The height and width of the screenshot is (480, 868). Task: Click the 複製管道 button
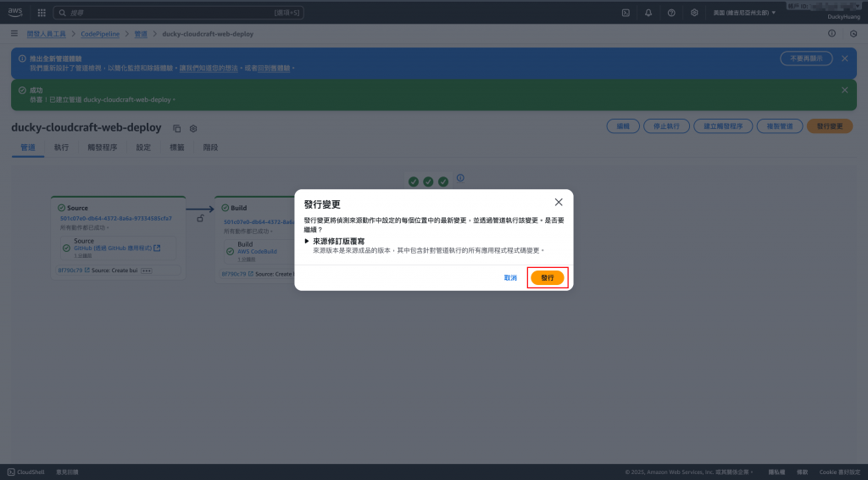pyautogui.click(x=780, y=126)
